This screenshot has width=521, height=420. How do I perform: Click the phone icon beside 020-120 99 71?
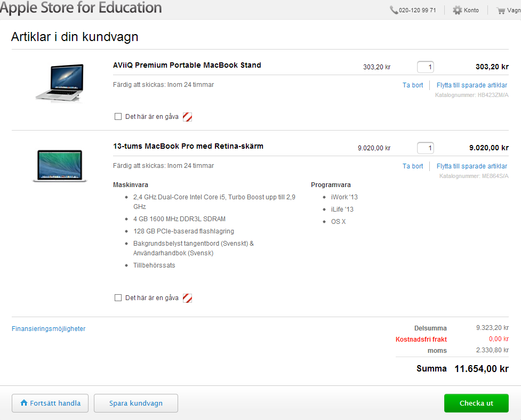tap(394, 10)
